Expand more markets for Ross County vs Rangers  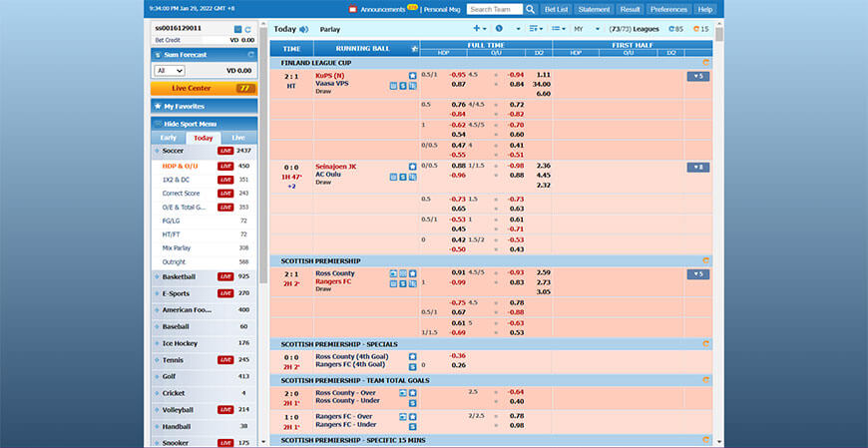point(698,274)
